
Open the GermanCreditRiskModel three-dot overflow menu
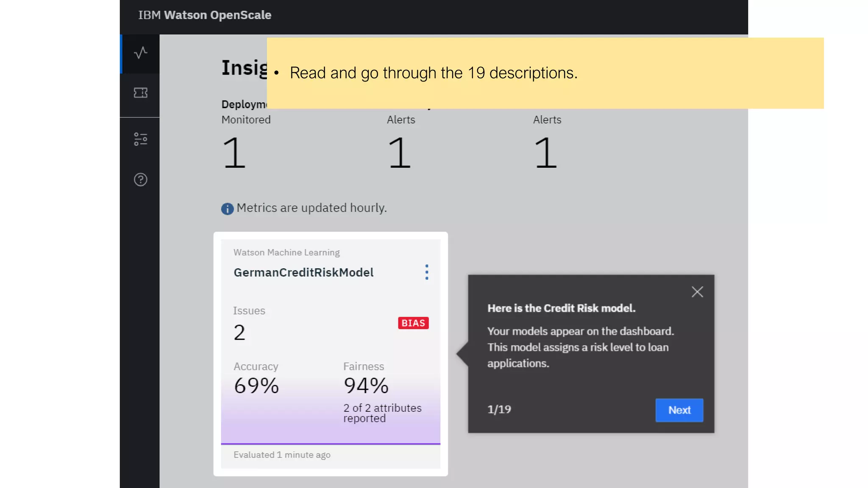click(426, 272)
